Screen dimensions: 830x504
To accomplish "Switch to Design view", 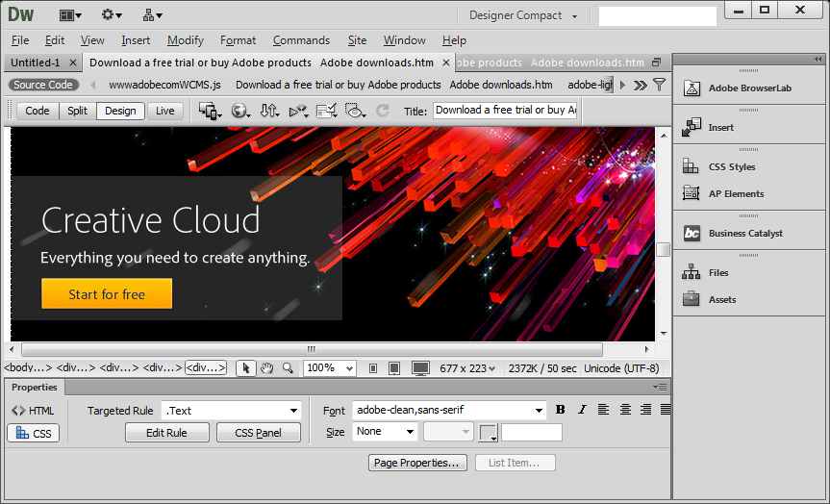I will coord(120,111).
